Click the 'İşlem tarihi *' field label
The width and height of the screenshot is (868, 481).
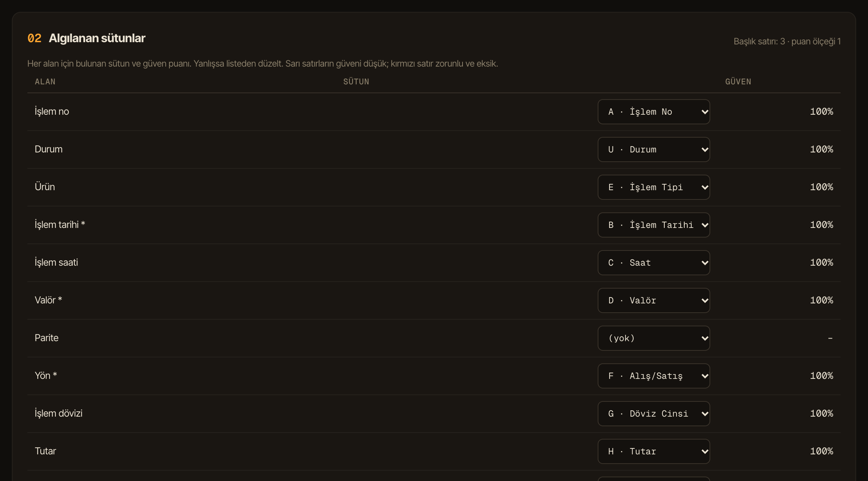tap(60, 225)
